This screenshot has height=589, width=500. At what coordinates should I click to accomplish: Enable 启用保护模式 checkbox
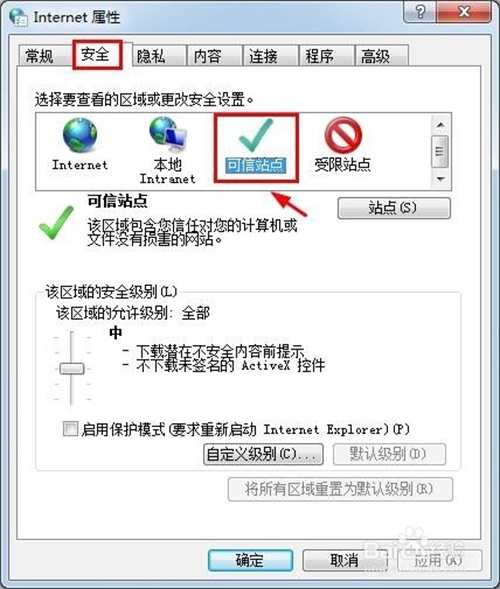click(x=70, y=428)
